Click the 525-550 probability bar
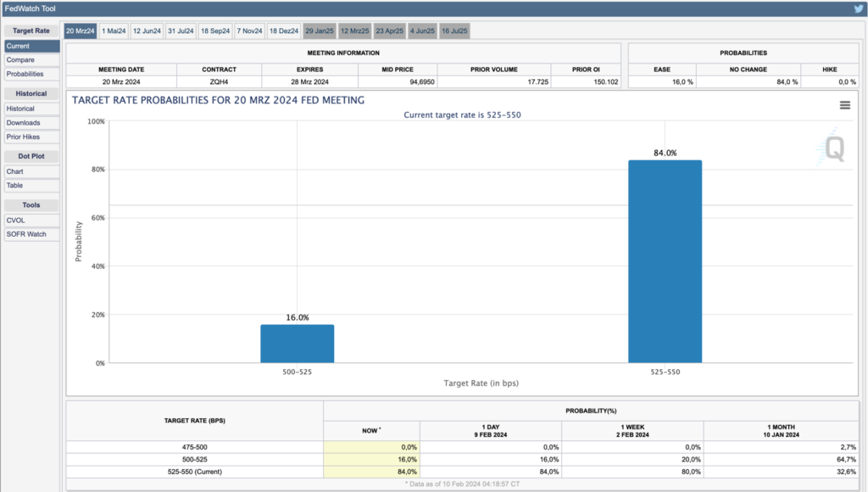 665,261
